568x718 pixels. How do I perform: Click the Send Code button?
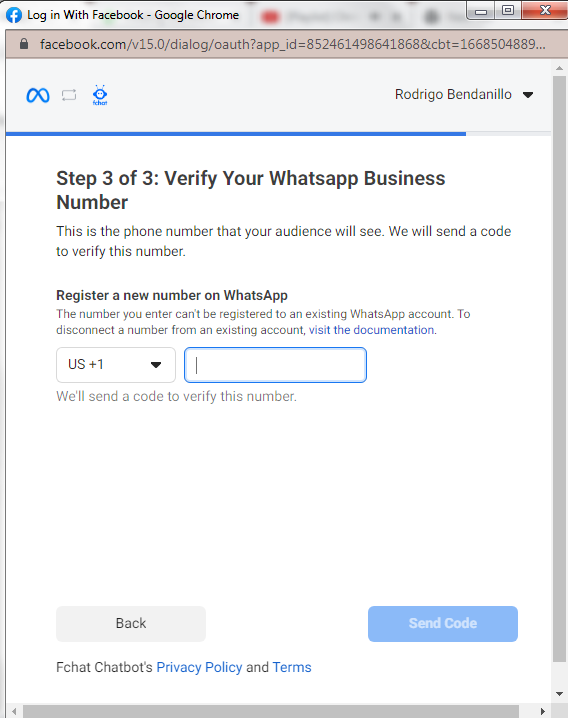tap(443, 624)
